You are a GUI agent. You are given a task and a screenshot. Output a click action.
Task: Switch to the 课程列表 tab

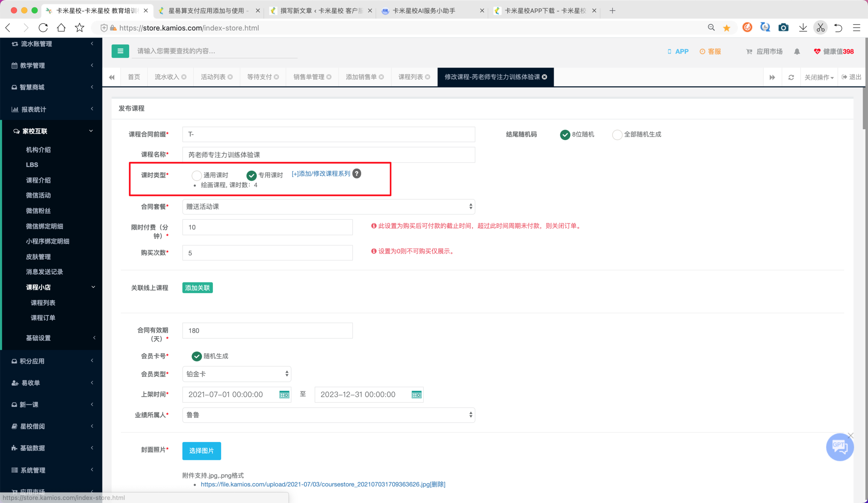tap(414, 77)
